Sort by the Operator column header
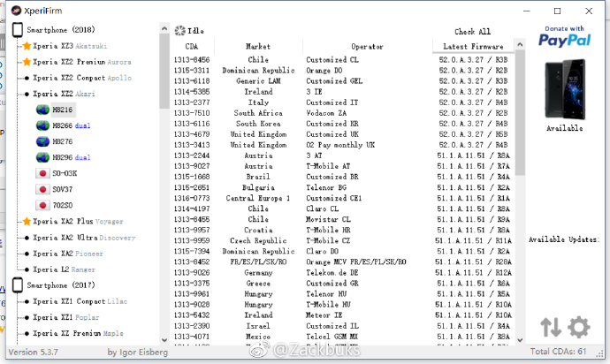Screen dimensions: 610x364 [367, 46]
